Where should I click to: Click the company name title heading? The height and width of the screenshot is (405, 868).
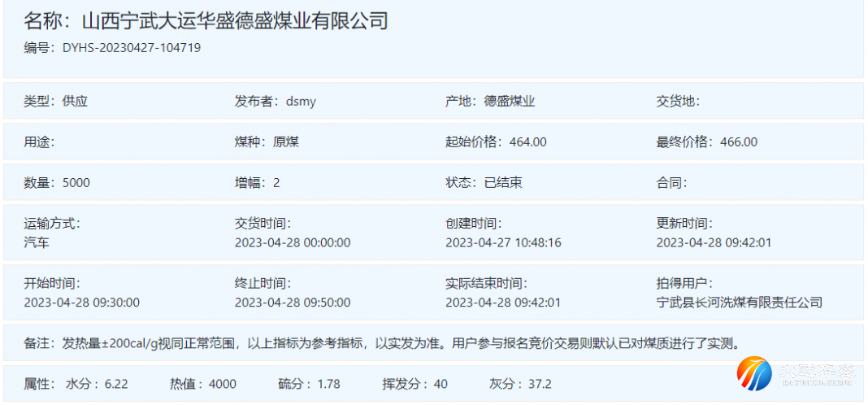(206, 21)
